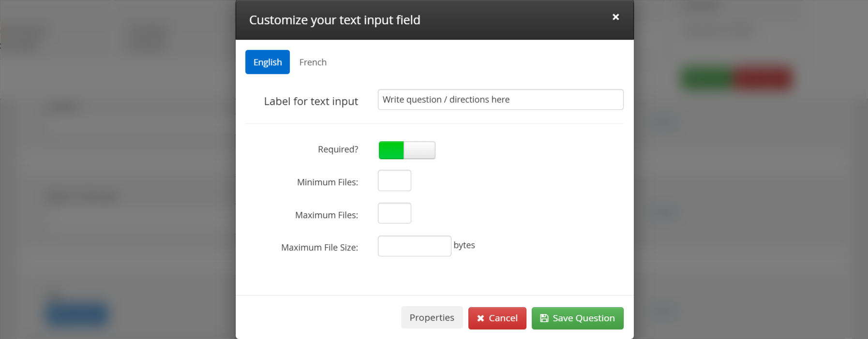Click the "bytes" unit text

pyautogui.click(x=464, y=245)
